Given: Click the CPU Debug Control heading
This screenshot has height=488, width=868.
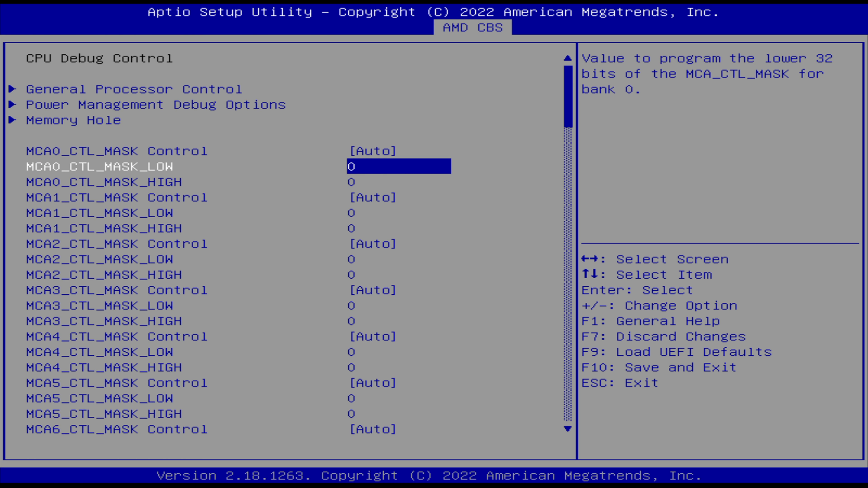Looking at the screenshot, I should tap(99, 58).
